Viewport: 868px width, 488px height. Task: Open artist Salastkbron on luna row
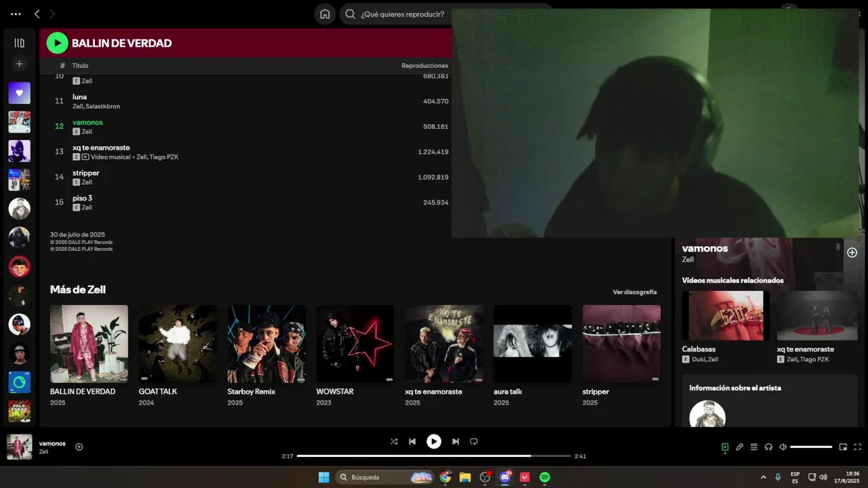[103, 106]
